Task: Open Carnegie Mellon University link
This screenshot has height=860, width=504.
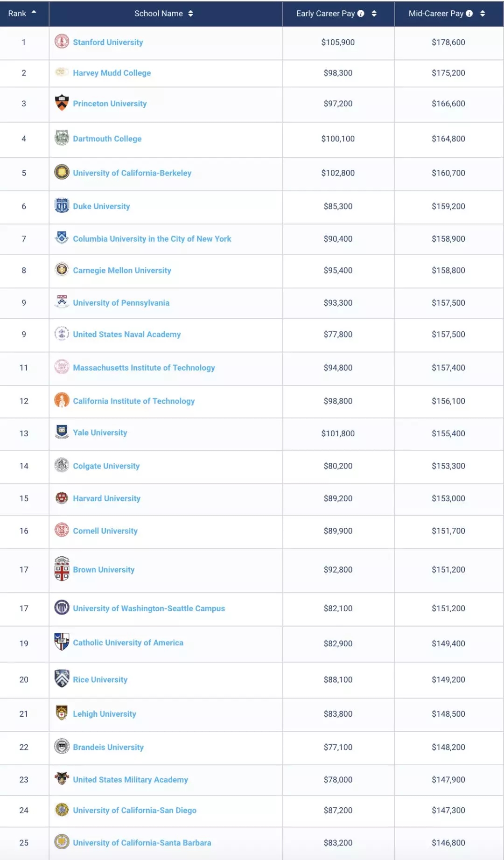Action: [122, 271]
